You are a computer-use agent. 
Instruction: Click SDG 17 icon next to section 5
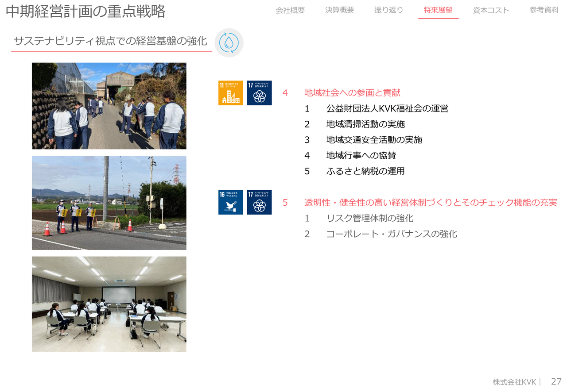[x=259, y=202]
